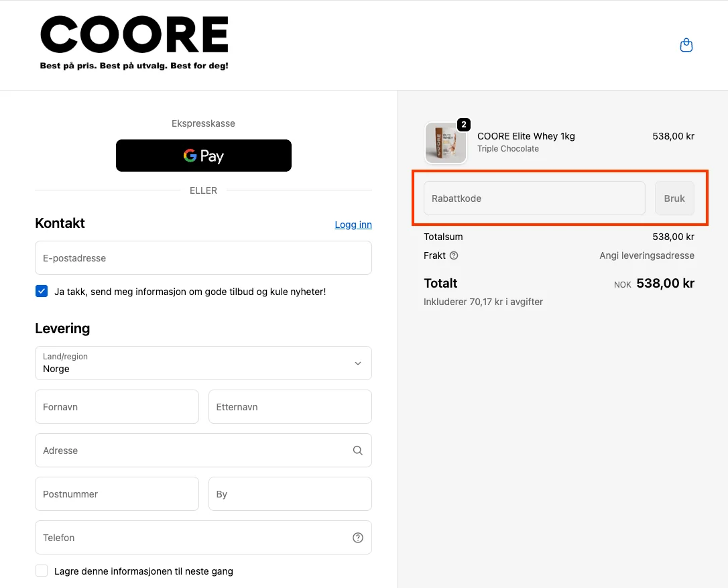Image resolution: width=728 pixels, height=588 pixels.
Task: Click the Kontakt heading
Action: click(60, 223)
